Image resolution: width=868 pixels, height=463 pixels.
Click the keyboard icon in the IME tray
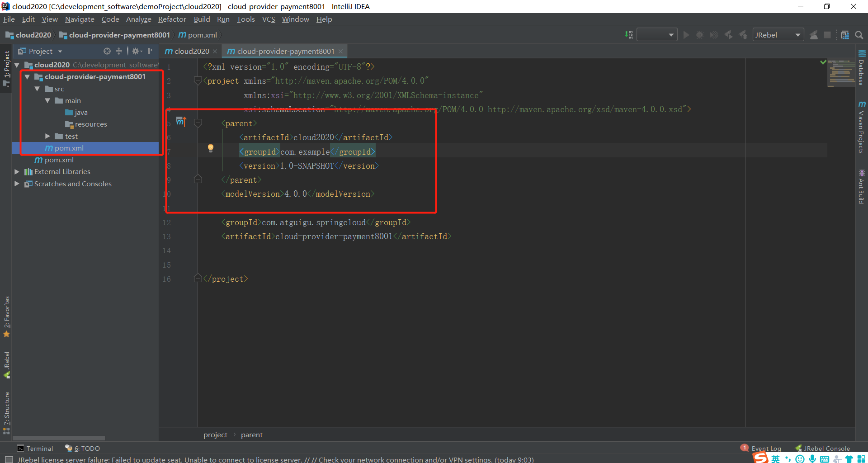tap(825, 459)
